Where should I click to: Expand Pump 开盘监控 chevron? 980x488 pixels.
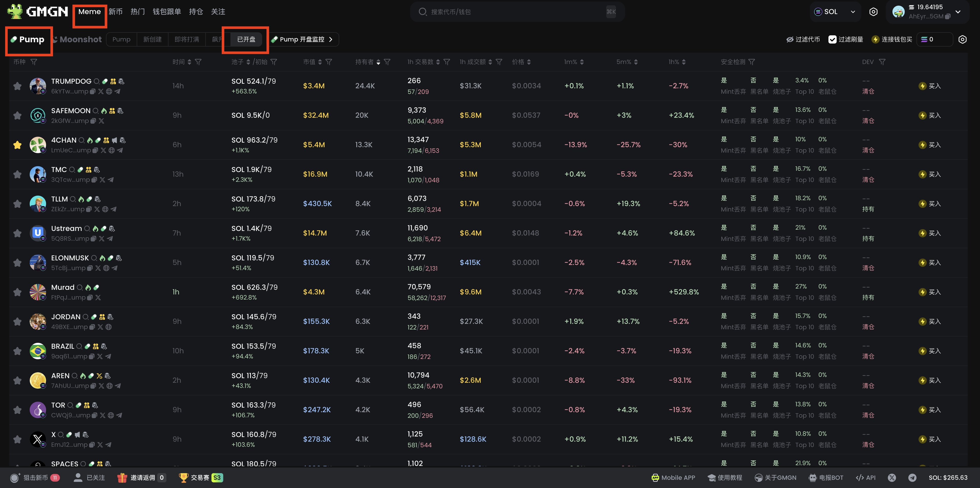(x=331, y=40)
